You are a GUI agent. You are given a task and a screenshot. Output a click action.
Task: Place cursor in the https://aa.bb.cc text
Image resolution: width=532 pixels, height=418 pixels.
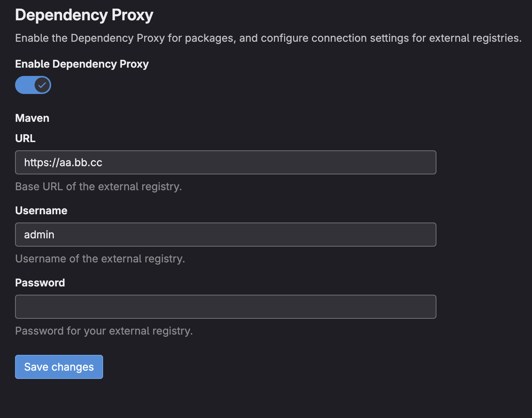tap(63, 162)
